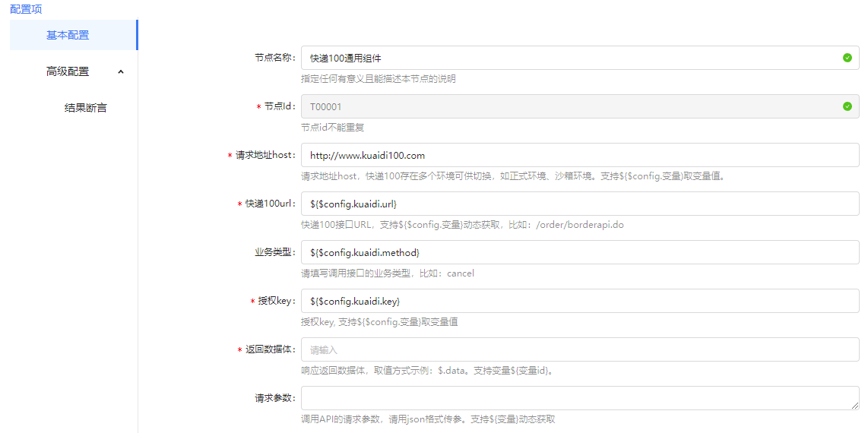
Task: Click the 授权key input field
Action: click(x=579, y=301)
